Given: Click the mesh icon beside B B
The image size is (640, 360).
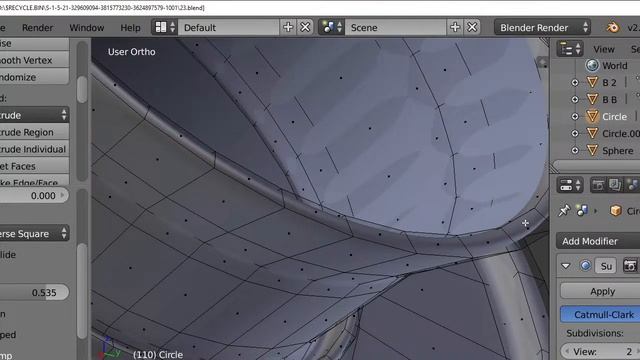Looking at the screenshot, I should click(x=592, y=99).
